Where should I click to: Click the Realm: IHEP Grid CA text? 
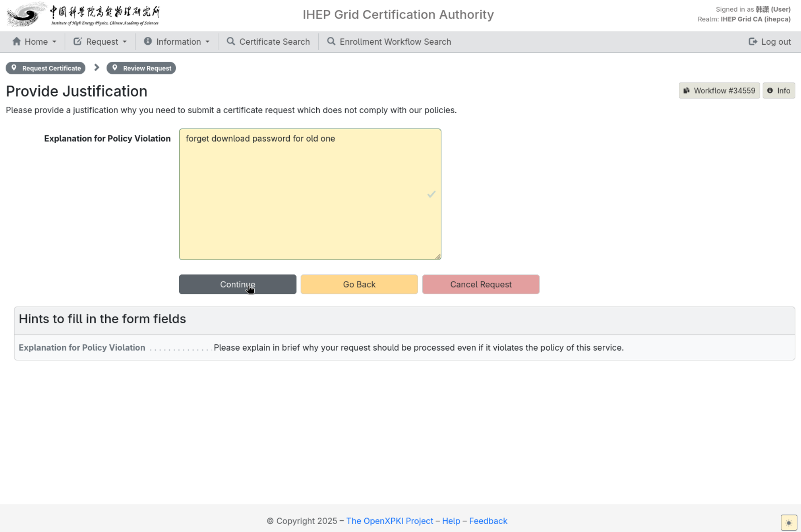point(744,19)
